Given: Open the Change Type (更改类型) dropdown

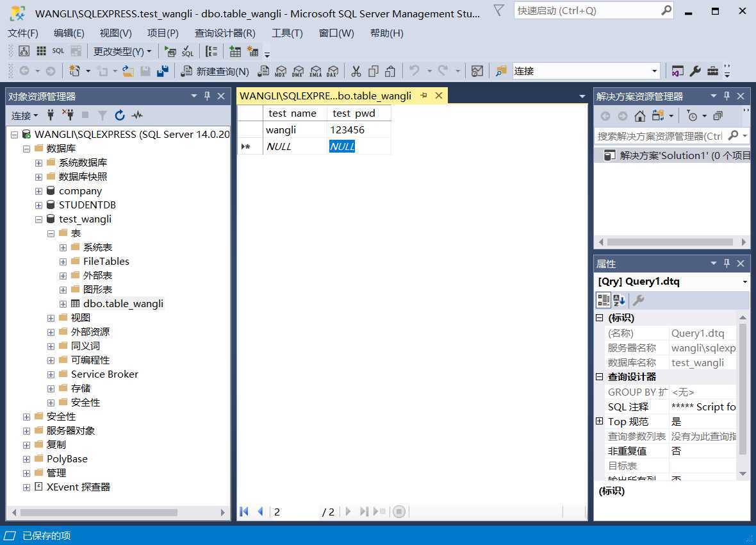Looking at the screenshot, I should [122, 51].
